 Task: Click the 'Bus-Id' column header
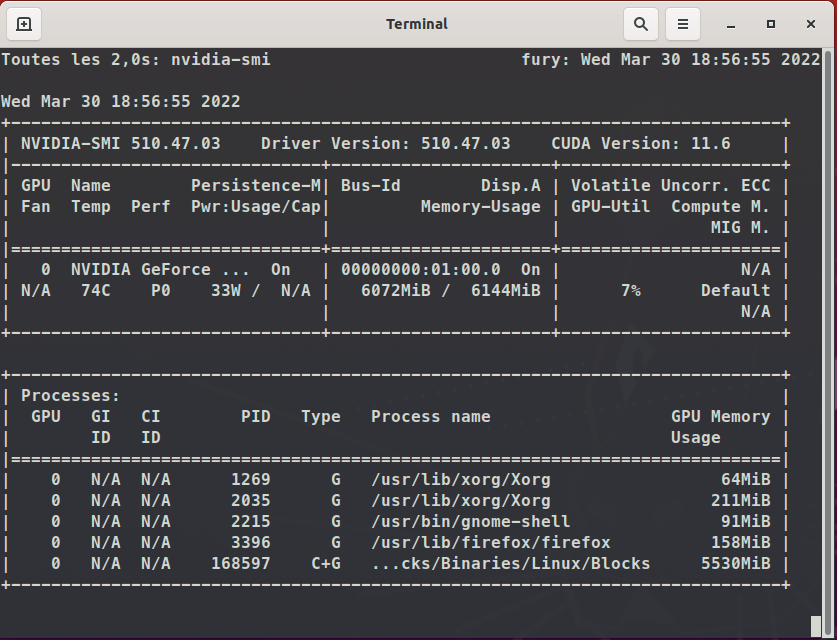(x=370, y=185)
